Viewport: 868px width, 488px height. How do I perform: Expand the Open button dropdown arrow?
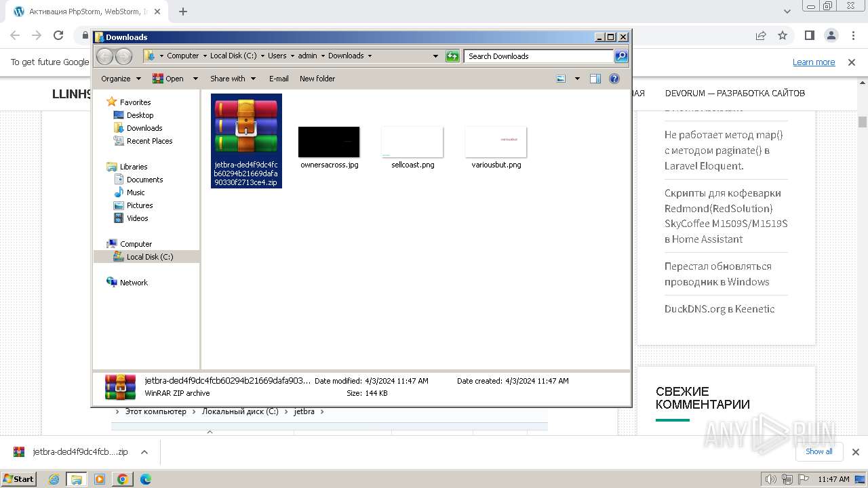(x=195, y=79)
